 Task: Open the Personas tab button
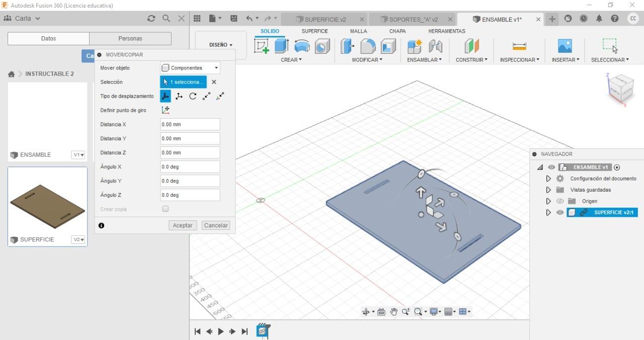click(130, 38)
